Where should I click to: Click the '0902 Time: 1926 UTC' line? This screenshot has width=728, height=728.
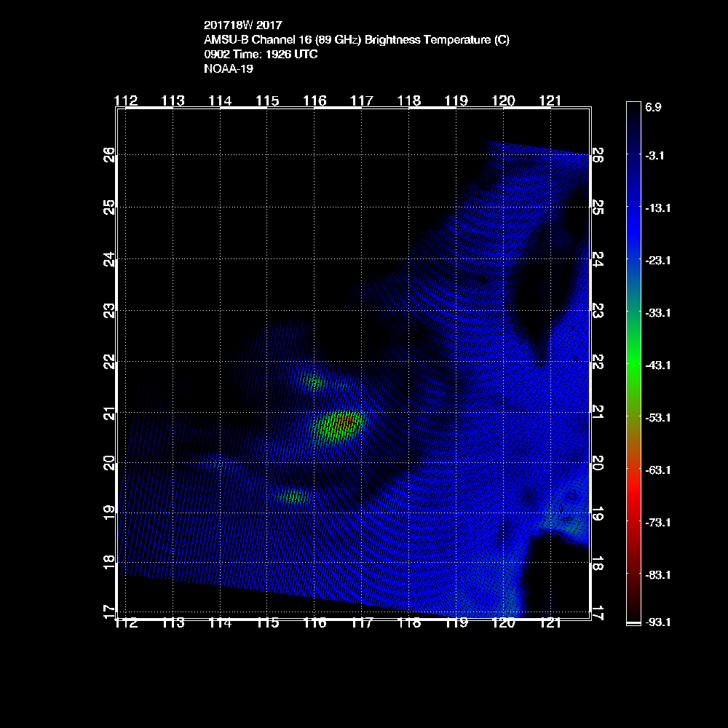coord(261,55)
